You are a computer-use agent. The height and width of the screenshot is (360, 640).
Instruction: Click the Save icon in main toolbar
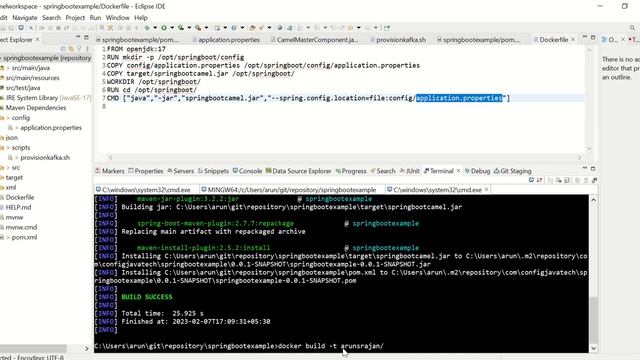click(3, 28)
